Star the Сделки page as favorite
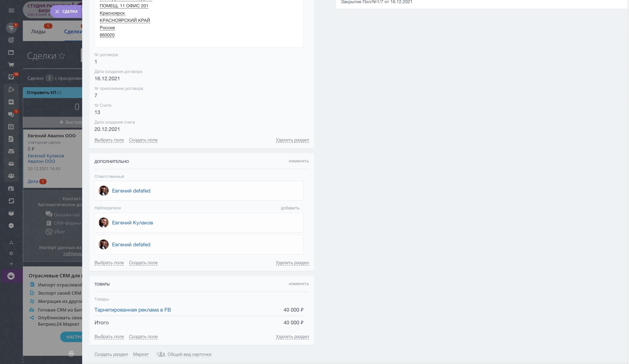 (62, 56)
